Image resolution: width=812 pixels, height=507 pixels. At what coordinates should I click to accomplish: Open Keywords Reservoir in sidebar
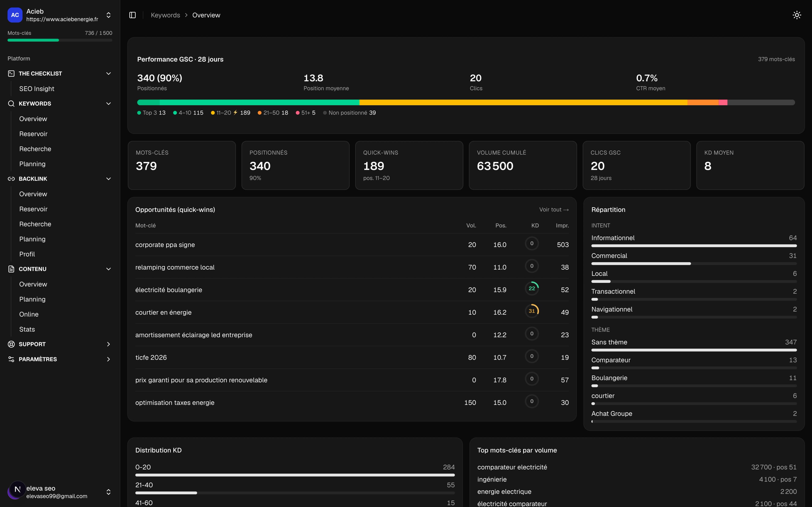[33, 134]
